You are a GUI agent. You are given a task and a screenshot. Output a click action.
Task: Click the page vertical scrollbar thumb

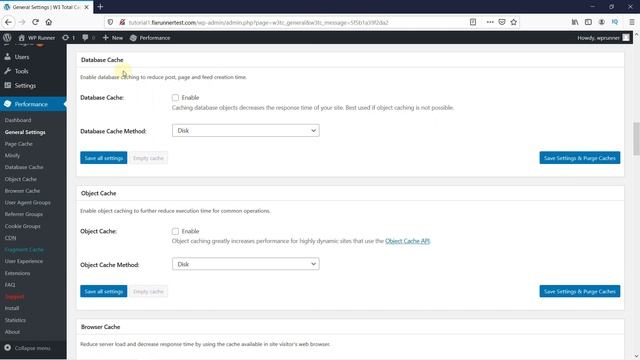click(636, 139)
